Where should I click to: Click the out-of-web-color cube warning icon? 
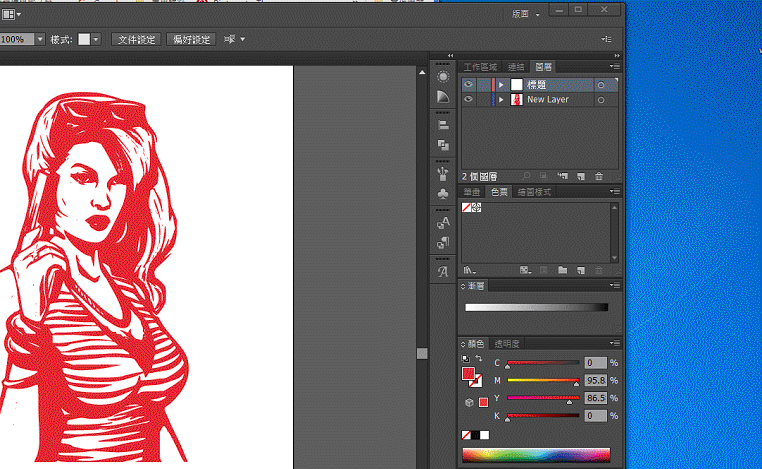469,402
